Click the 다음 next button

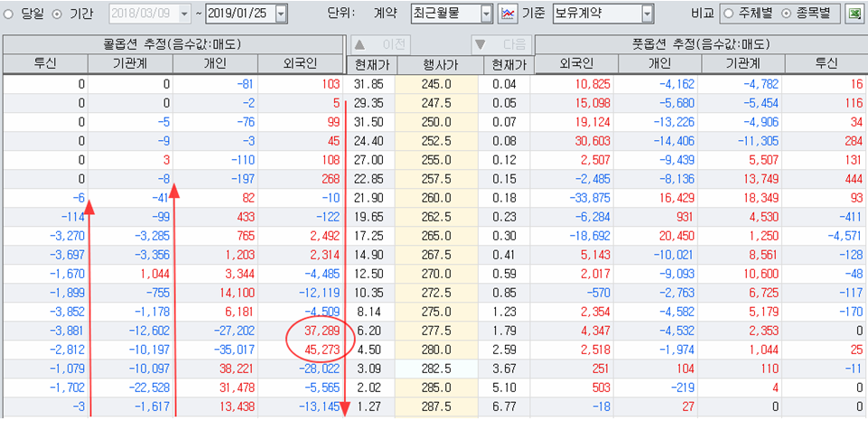[x=499, y=44]
